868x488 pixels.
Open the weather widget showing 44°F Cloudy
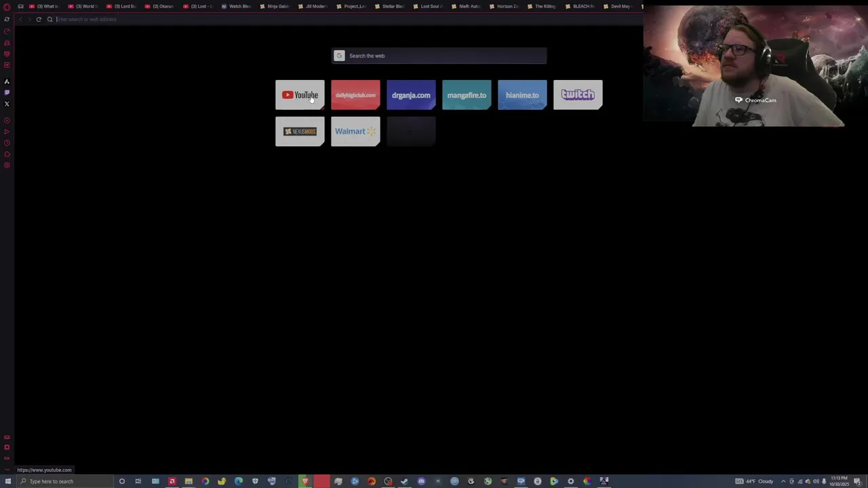[x=754, y=481]
